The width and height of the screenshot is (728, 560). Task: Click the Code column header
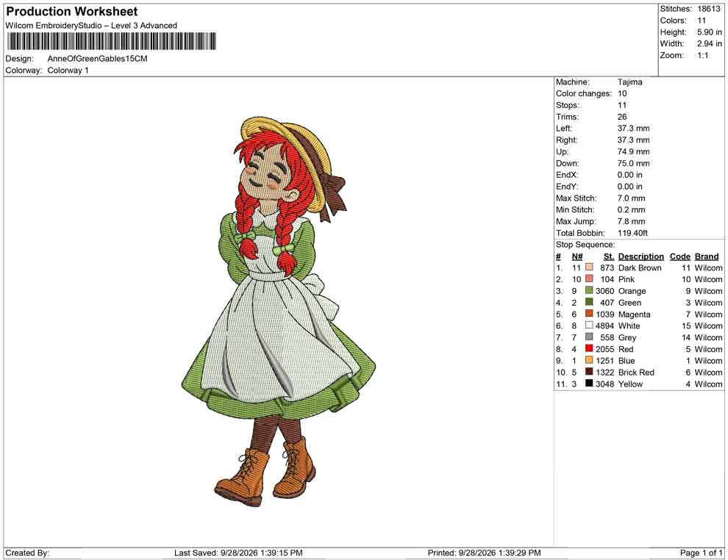(679, 256)
